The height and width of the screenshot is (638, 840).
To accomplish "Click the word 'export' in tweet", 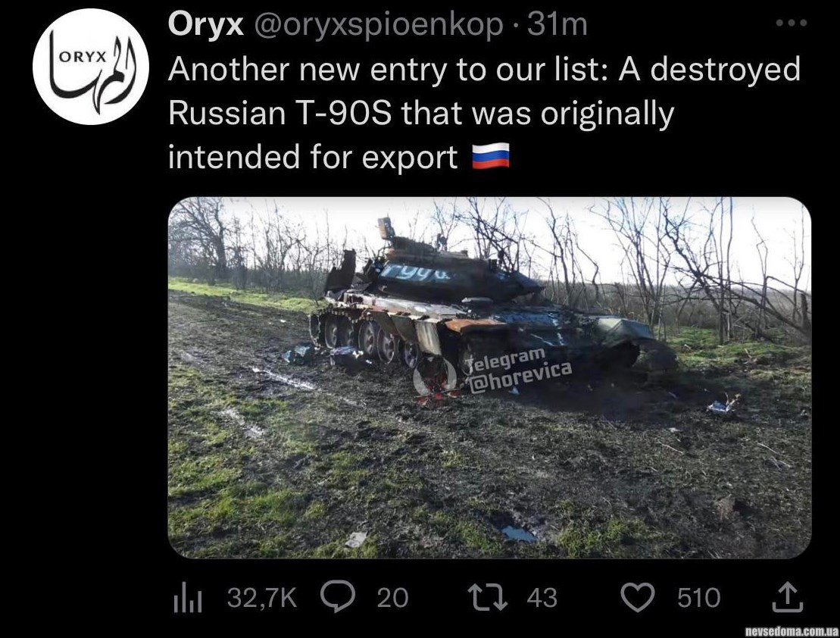I will click(411, 158).
